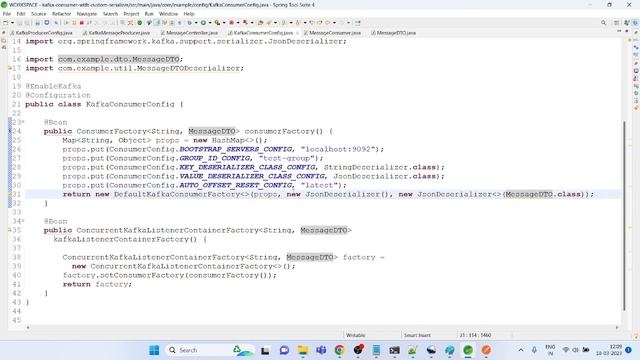Select the Spring perspective icon

click(635, 23)
